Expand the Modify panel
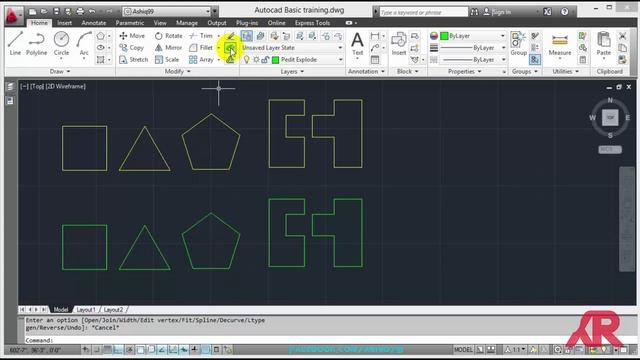The image size is (640, 360). click(177, 71)
